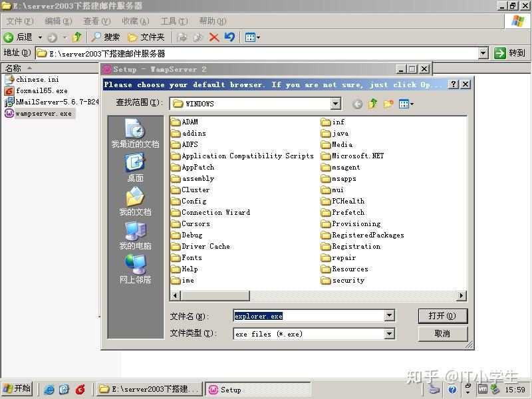532x399 pixels.
Task: Expand Explorer address bar dropdown
Action: click(483, 53)
